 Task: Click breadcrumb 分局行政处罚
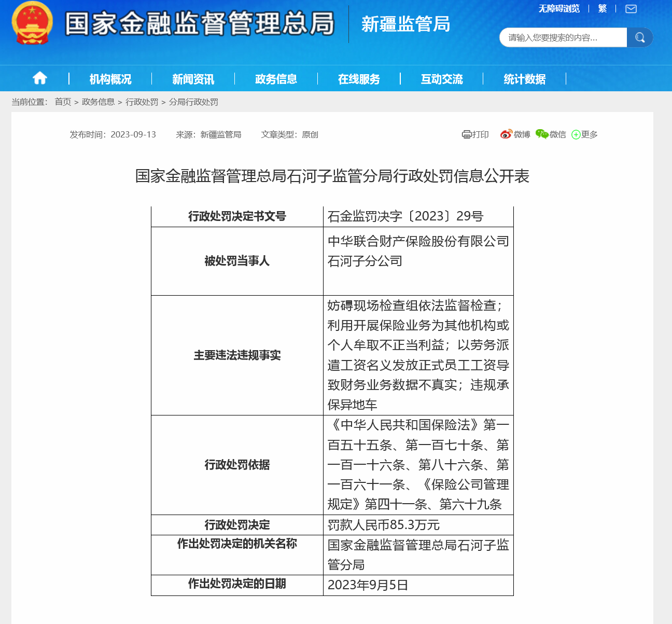193,102
